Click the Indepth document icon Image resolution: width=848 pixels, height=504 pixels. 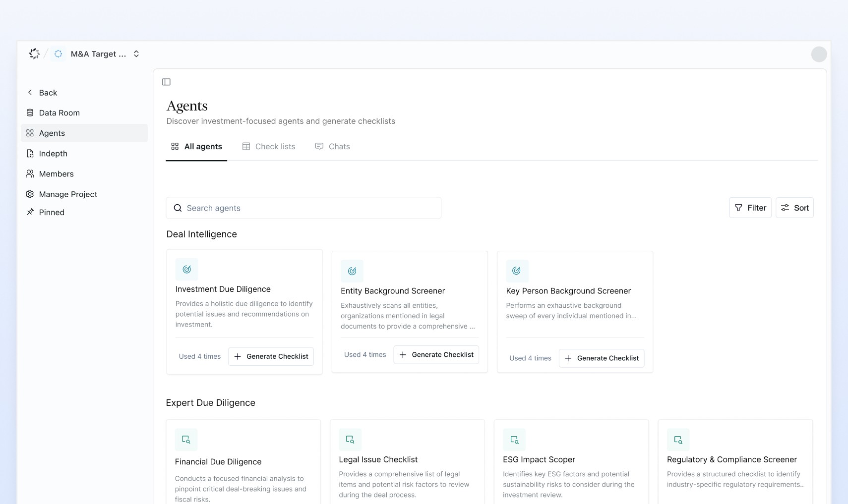pyautogui.click(x=30, y=154)
